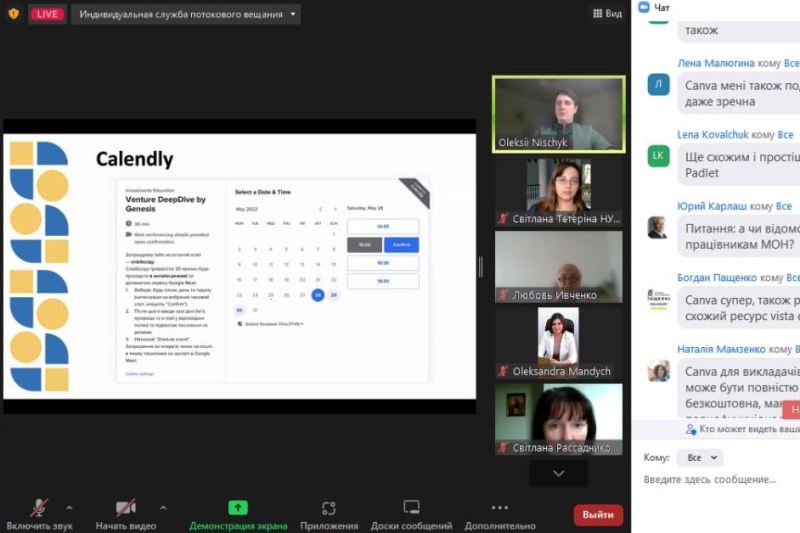Viewport: 800px width, 533px height.
Task: Click the red LIVE indicator
Action: coord(47,14)
